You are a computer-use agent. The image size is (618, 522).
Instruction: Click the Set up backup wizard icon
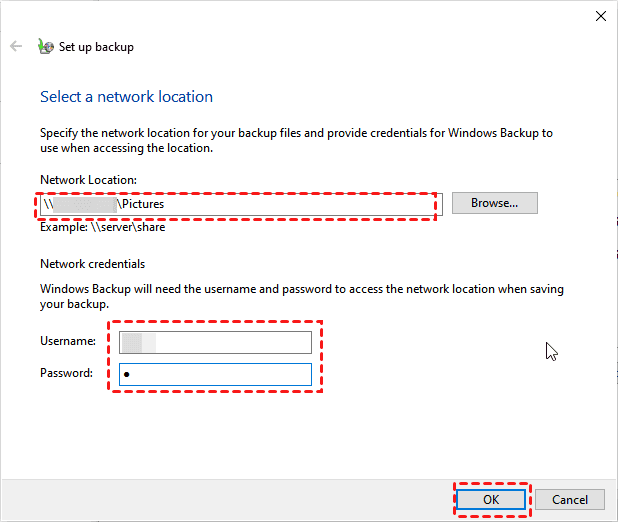[x=45, y=46]
